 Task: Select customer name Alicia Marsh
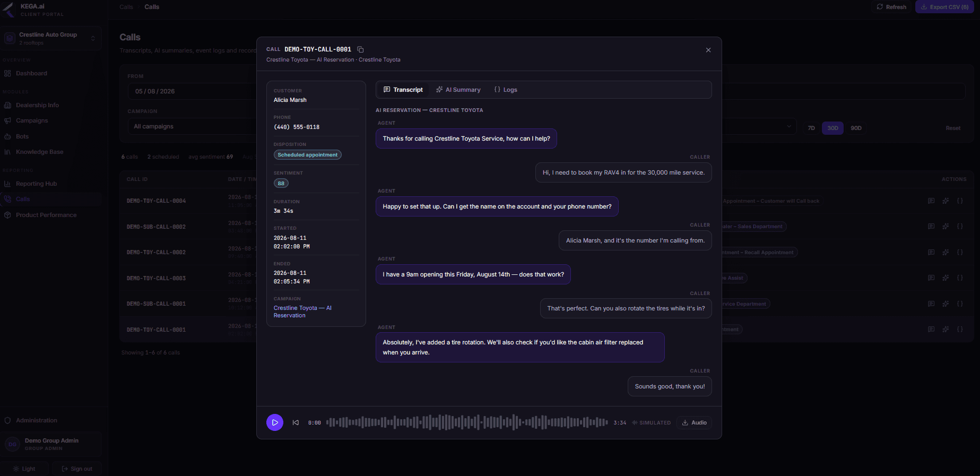(290, 100)
